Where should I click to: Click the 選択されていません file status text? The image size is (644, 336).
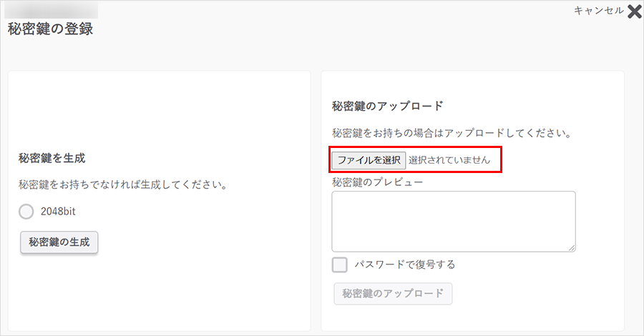449,160
